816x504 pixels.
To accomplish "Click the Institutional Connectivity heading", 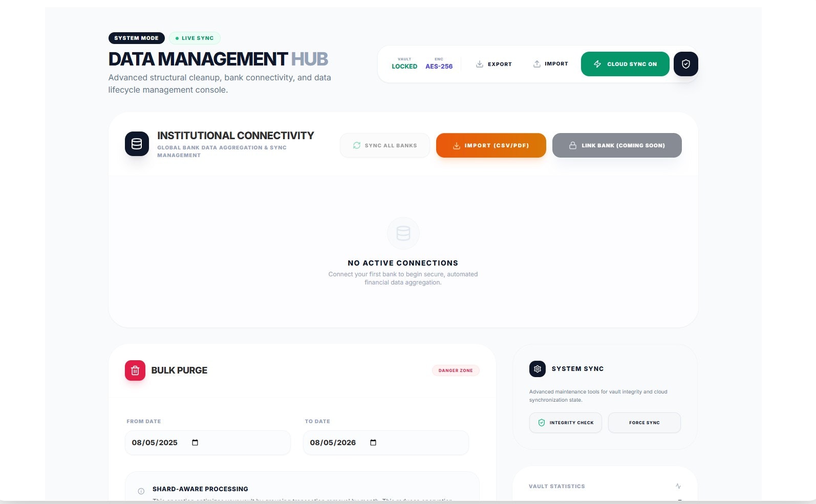I will tap(235, 136).
